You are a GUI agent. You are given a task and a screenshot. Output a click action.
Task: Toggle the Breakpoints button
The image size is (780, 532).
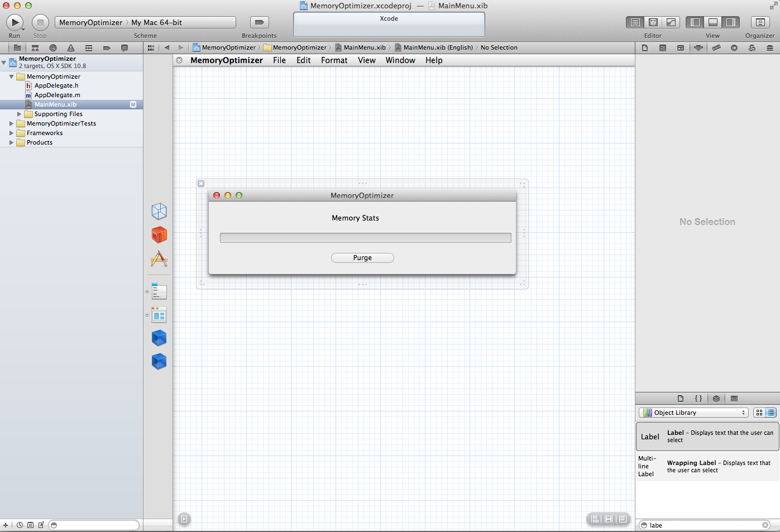[259, 22]
